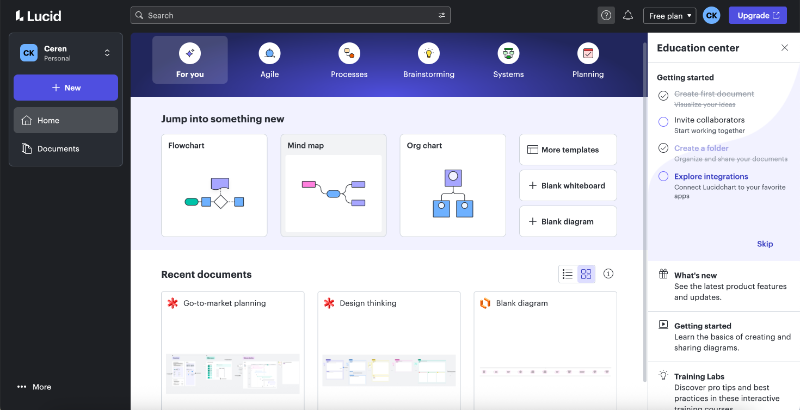Select the Brainstorming lightbulb icon

click(429, 53)
